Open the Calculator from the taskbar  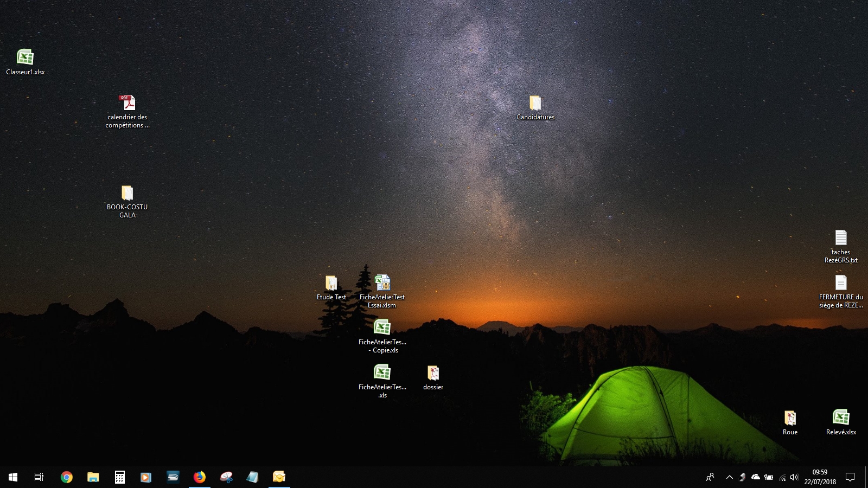click(120, 477)
